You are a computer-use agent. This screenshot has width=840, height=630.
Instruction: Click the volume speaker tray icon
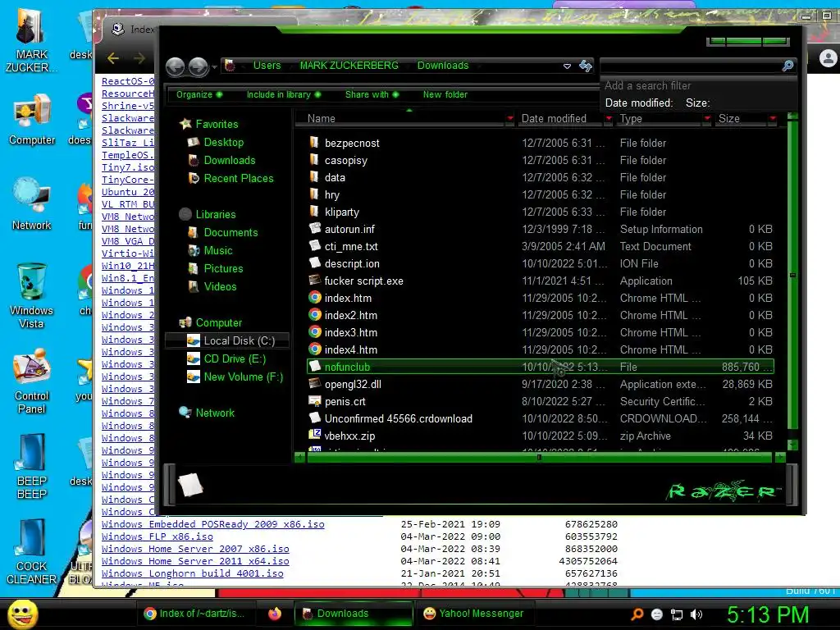point(696,614)
